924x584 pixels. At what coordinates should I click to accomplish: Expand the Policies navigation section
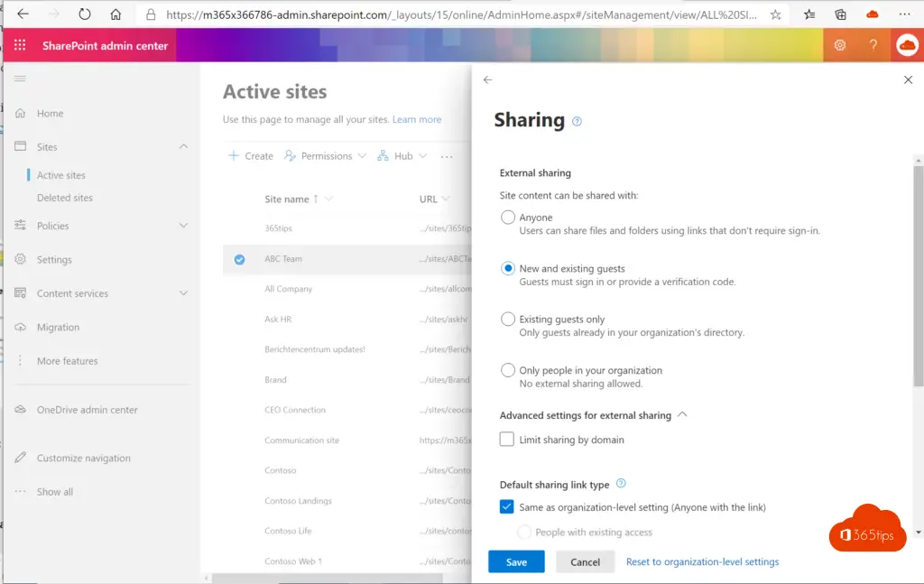183,226
